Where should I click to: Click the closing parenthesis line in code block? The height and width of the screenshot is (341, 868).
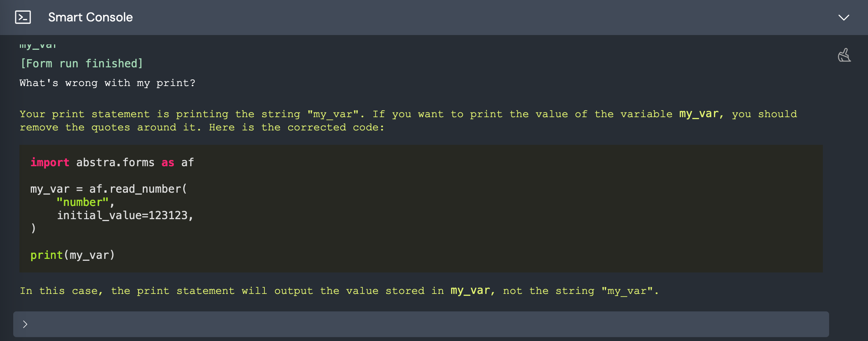coord(33,229)
